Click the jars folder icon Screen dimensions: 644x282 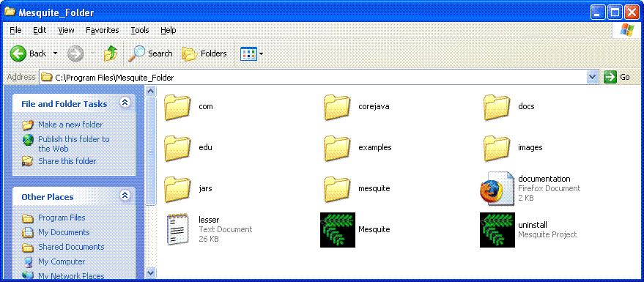pyautogui.click(x=177, y=189)
